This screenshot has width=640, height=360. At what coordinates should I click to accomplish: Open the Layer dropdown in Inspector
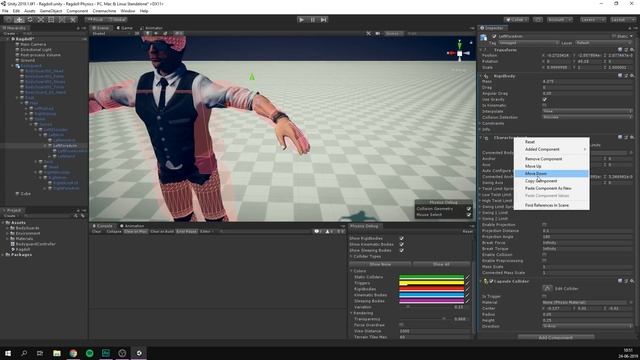pyautogui.click(x=603, y=42)
